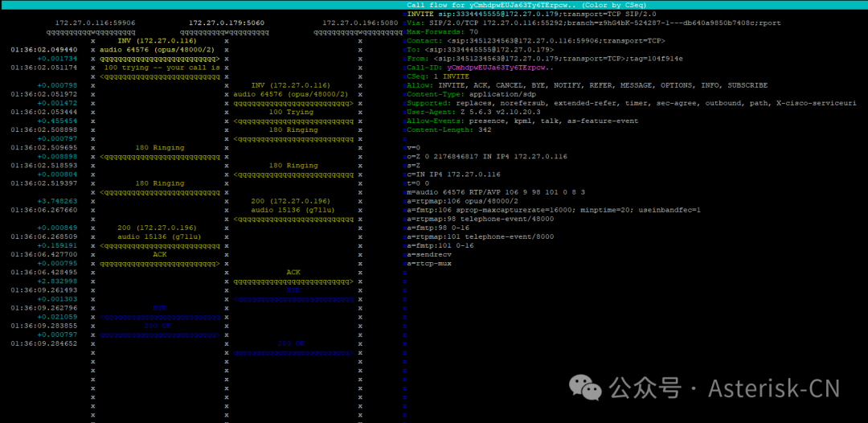The image size is (868, 423).
Task: Click timestamp 01:36:02.508898
Action: (43, 130)
